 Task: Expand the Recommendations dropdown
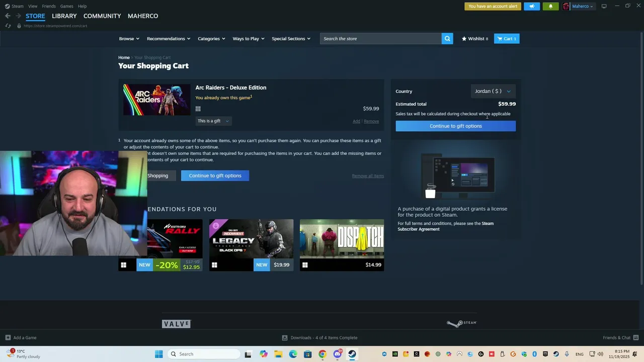point(169,39)
